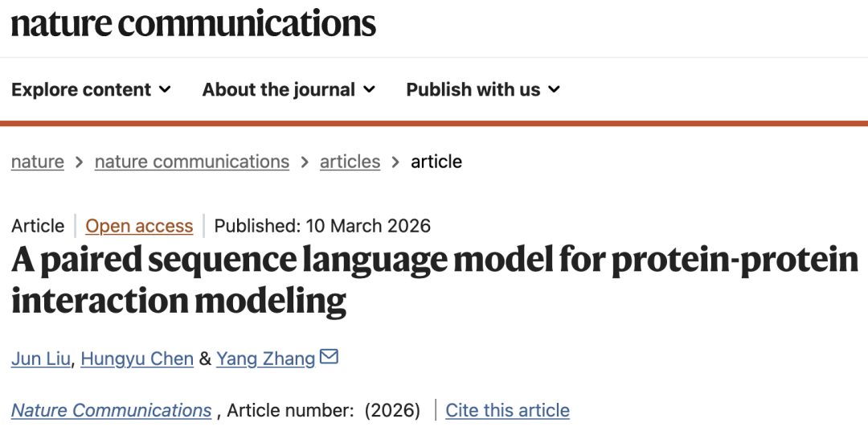Open the Publish with us menu label
This screenshot has width=868, height=431.
473,89
